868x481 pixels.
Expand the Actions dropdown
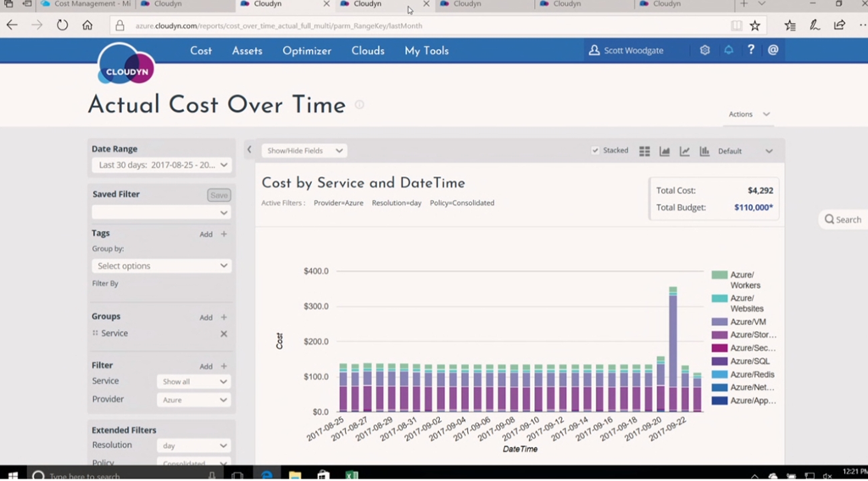[749, 114]
